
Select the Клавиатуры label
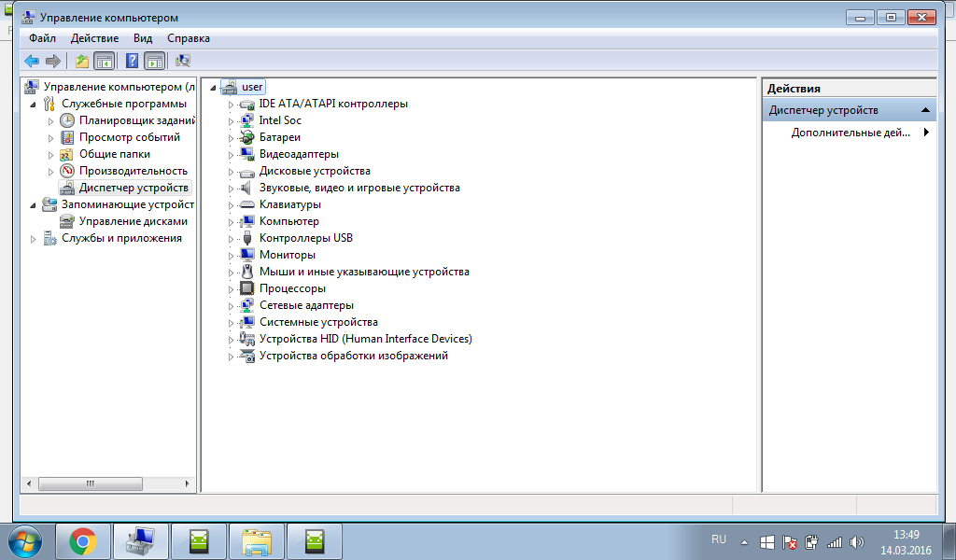(x=290, y=204)
